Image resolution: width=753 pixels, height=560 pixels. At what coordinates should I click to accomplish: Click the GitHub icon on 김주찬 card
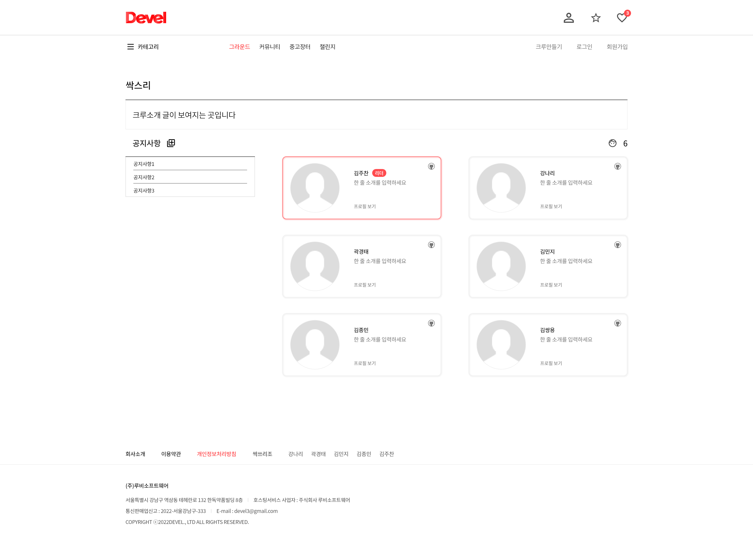(x=431, y=166)
